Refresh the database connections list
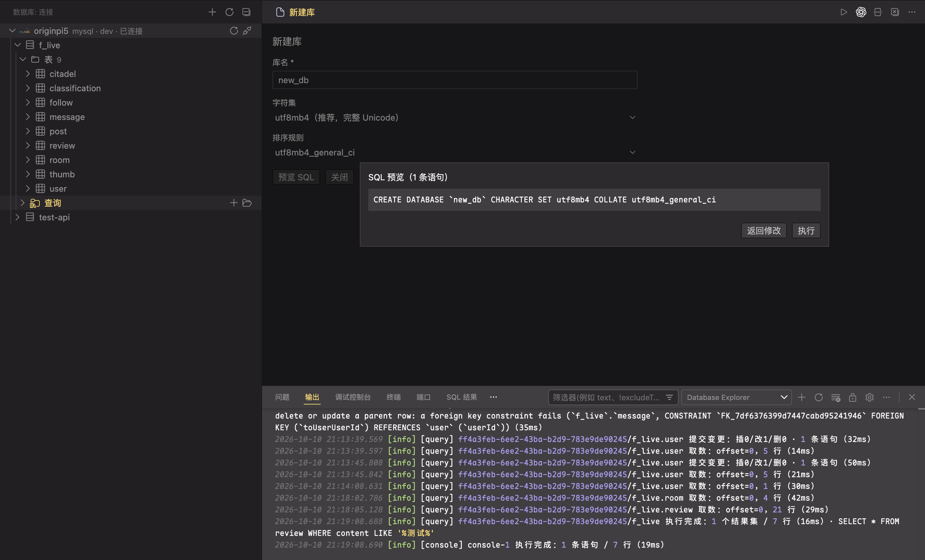 click(x=229, y=12)
